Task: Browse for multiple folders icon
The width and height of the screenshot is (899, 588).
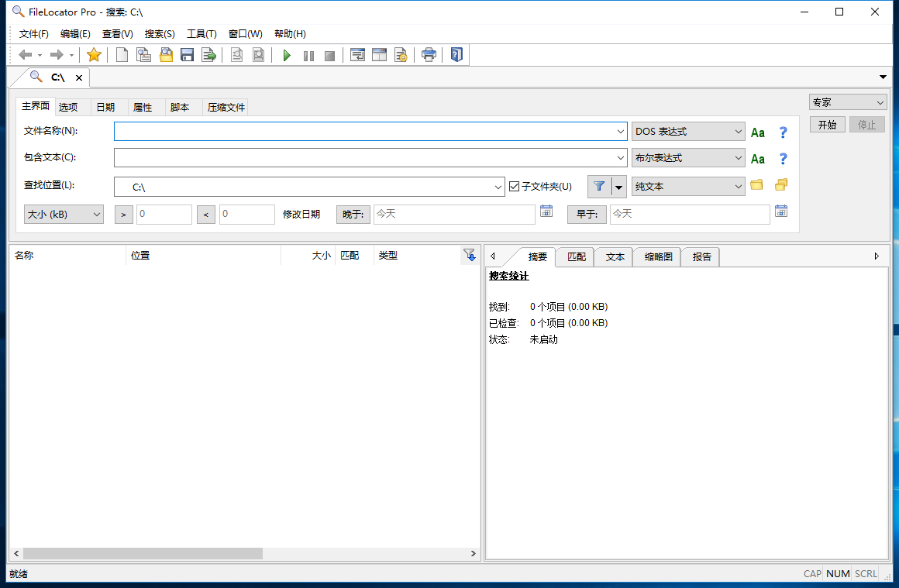Action: coord(781,184)
